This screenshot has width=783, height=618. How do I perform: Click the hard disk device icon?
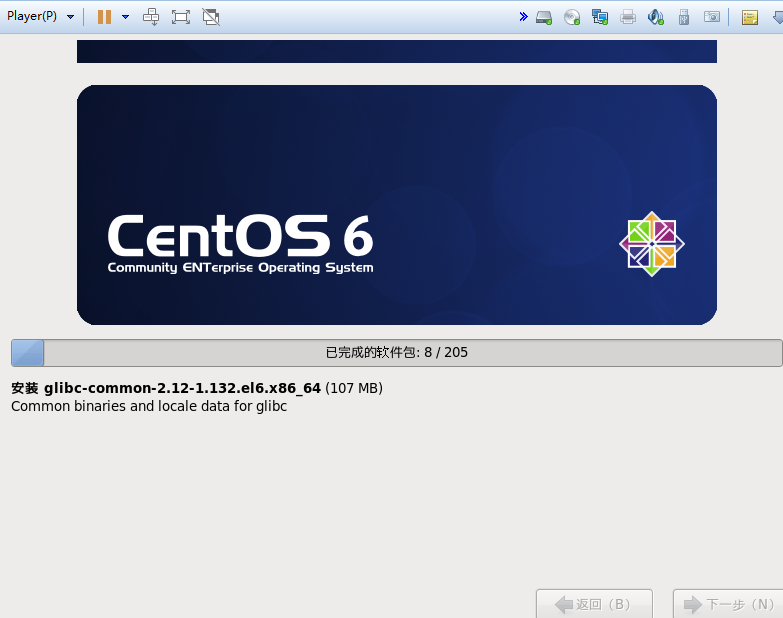point(544,17)
